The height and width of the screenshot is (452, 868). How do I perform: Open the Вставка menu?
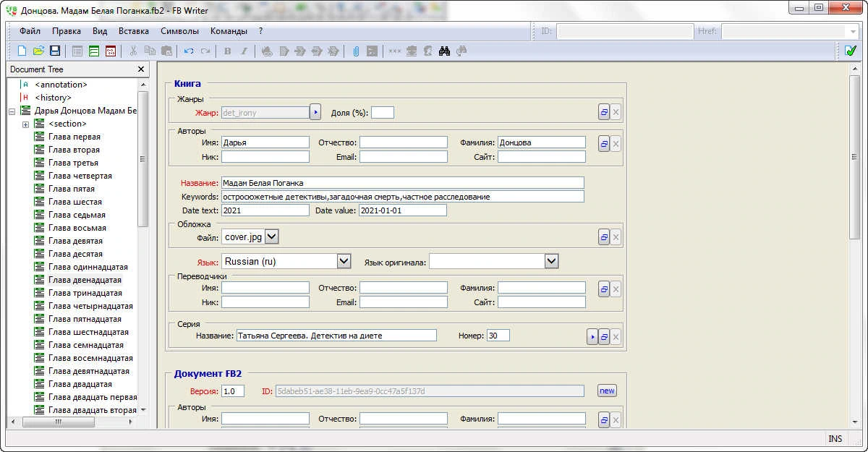click(134, 31)
